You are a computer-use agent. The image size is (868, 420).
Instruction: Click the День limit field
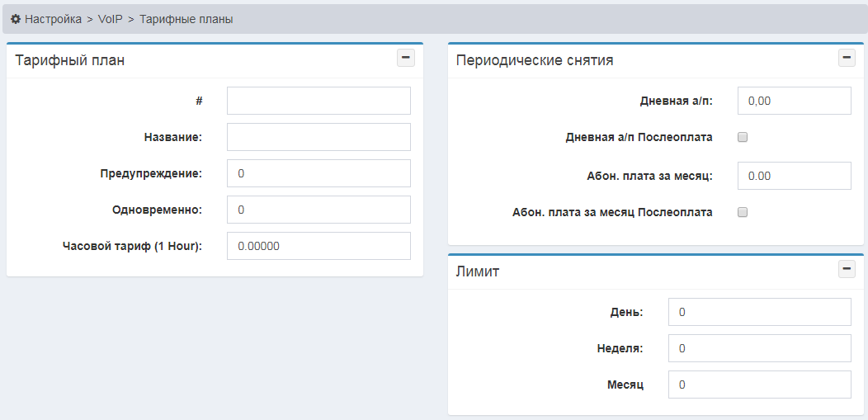coord(759,312)
